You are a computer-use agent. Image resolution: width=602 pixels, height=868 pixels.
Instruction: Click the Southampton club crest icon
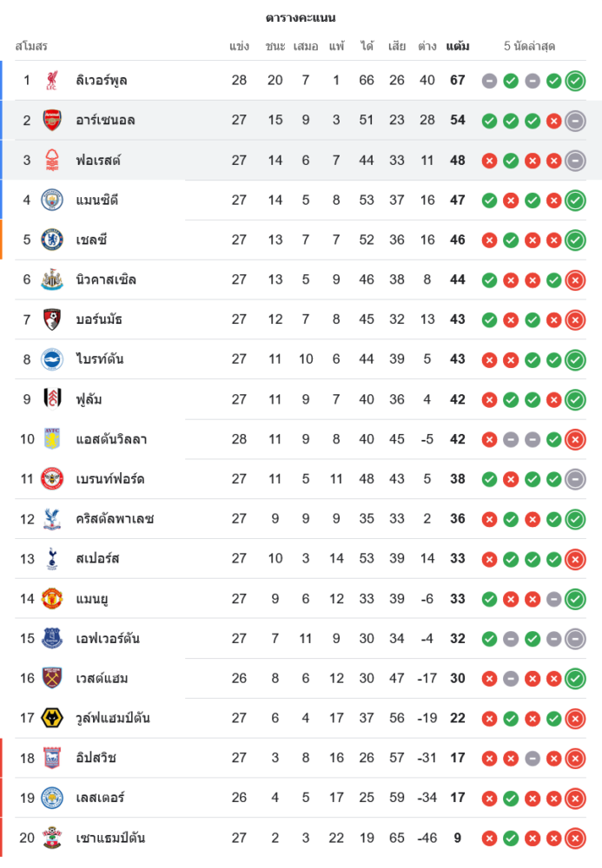click(x=52, y=838)
